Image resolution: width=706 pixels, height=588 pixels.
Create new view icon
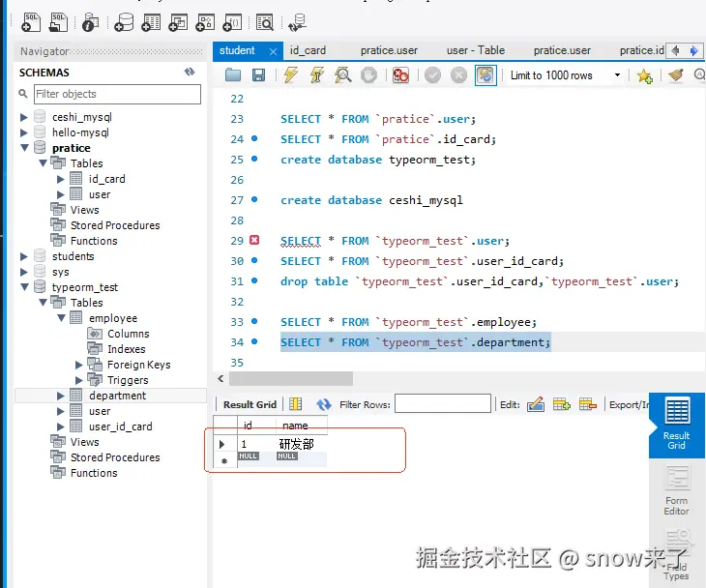[x=178, y=22]
